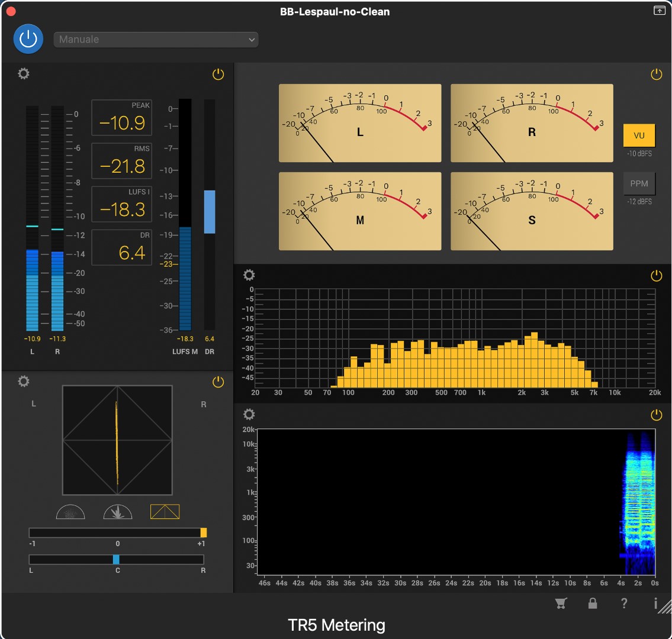This screenshot has width=672, height=639.
Task: Open the spectrum analyzer settings gear
Action: point(249,275)
